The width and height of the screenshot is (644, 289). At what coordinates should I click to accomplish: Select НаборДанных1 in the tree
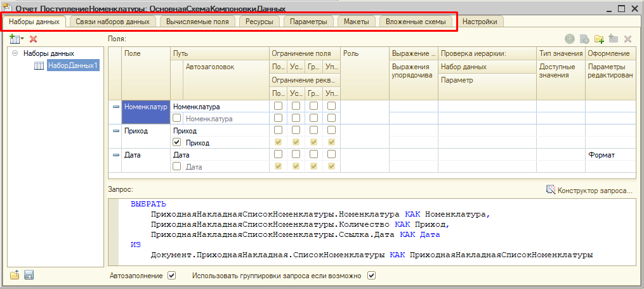[x=72, y=65]
